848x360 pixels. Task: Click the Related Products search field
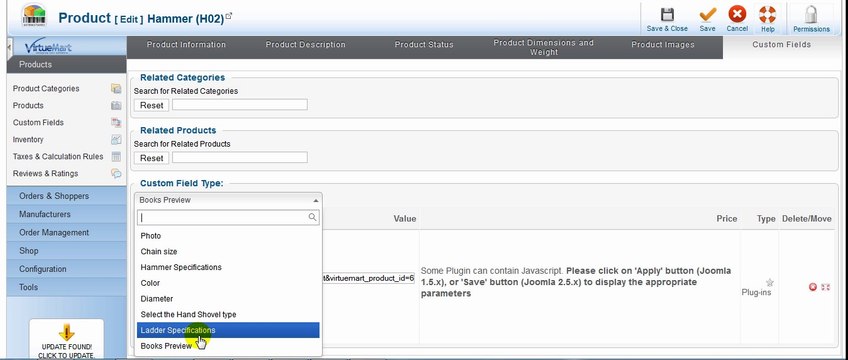point(240,157)
